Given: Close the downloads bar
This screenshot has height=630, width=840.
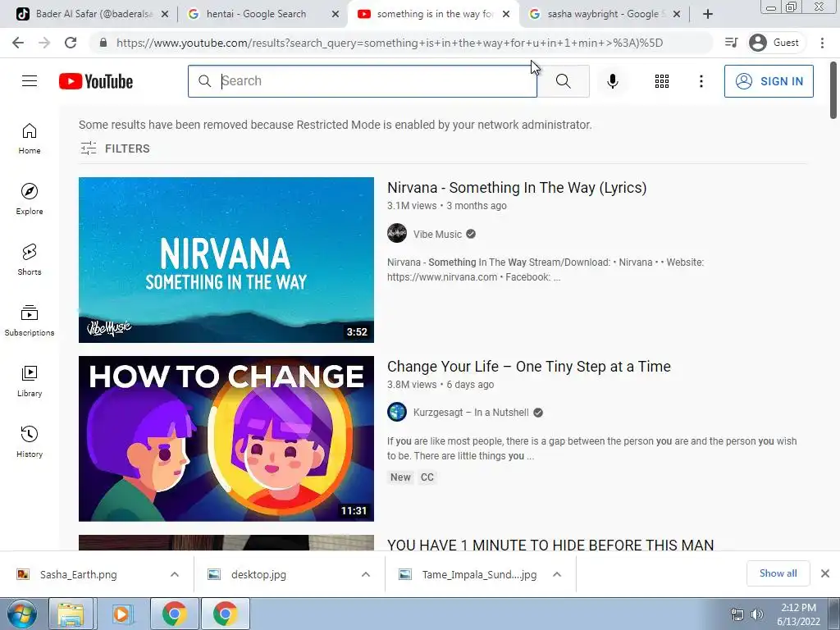Looking at the screenshot, I should pyautogui.click(x=825, y=573).
